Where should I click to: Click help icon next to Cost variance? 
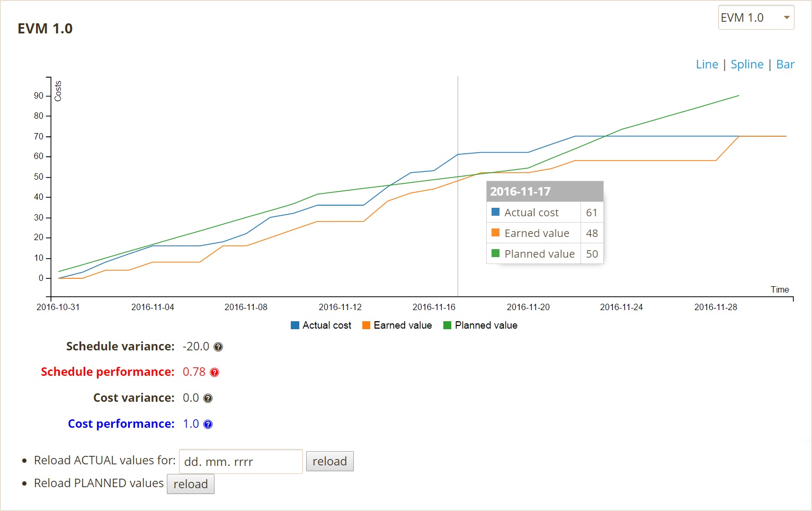pyautogui.click(x=208, y=399)
